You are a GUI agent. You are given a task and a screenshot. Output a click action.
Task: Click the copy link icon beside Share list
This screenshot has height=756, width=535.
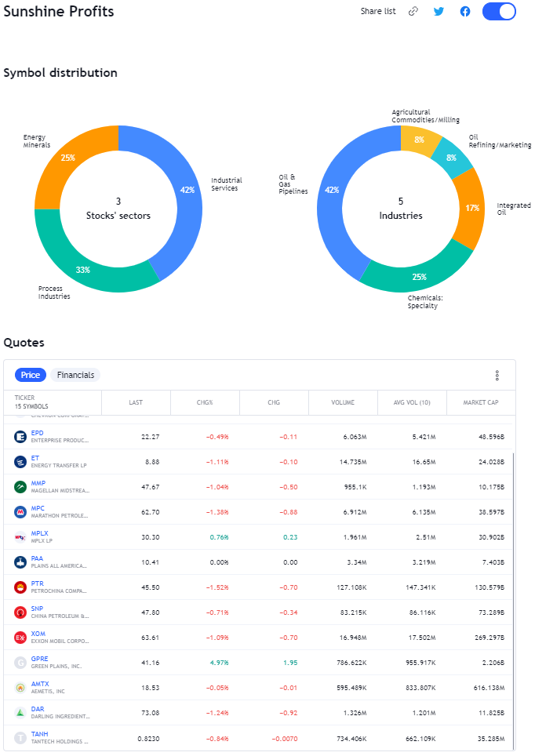[413, 12]
